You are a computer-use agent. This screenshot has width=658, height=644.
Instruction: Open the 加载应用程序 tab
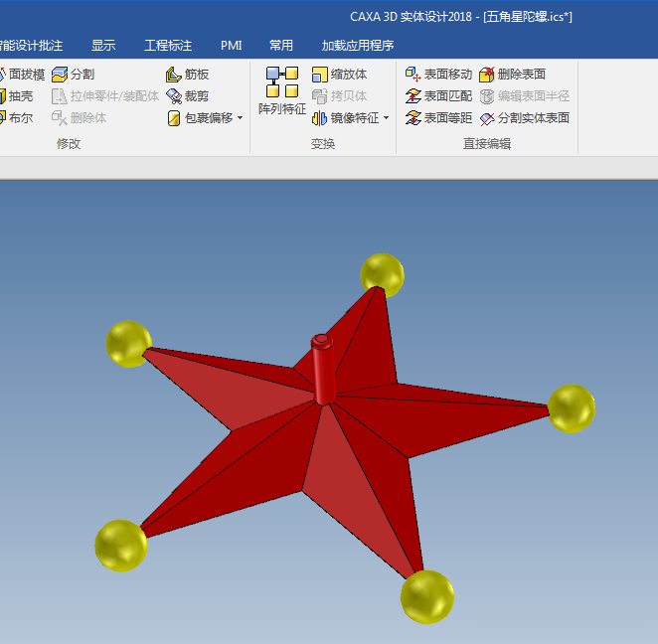click(x=358, y=46)
